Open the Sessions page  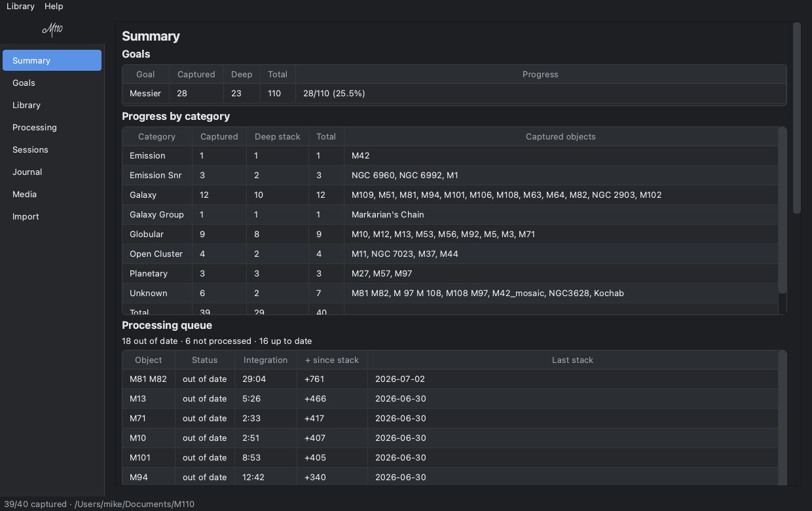52,149
